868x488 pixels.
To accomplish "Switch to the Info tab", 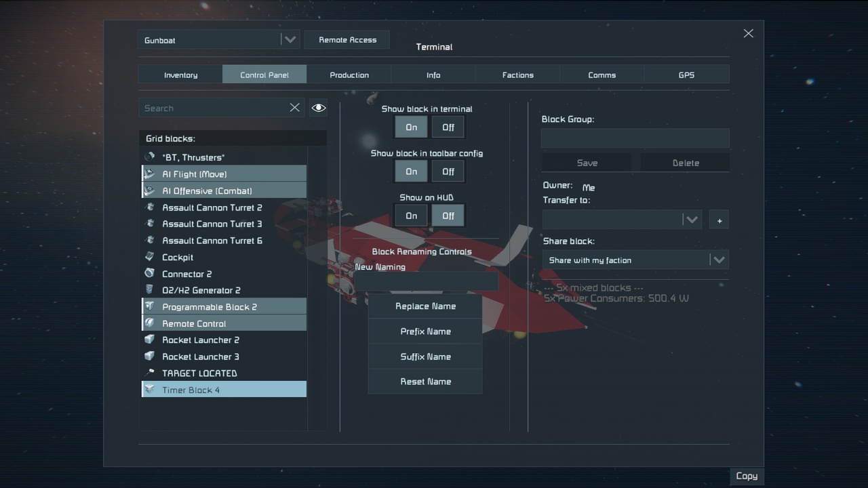I will (433, 75).
